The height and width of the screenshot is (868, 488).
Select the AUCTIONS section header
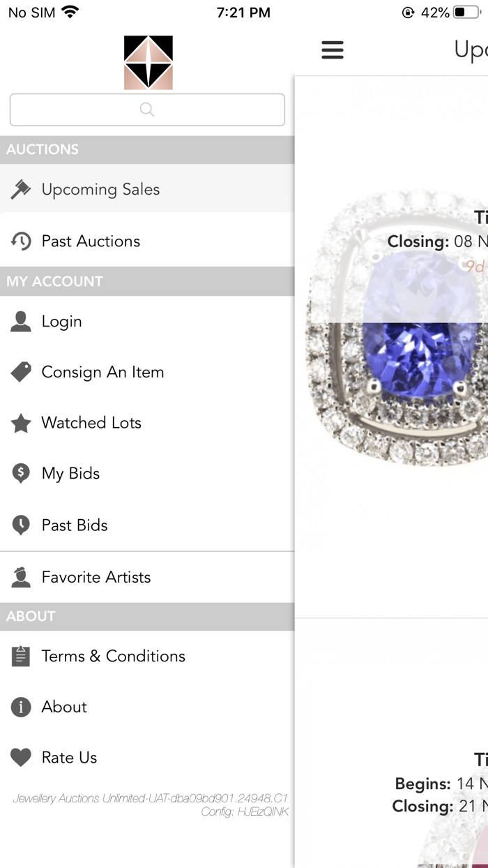42,149
